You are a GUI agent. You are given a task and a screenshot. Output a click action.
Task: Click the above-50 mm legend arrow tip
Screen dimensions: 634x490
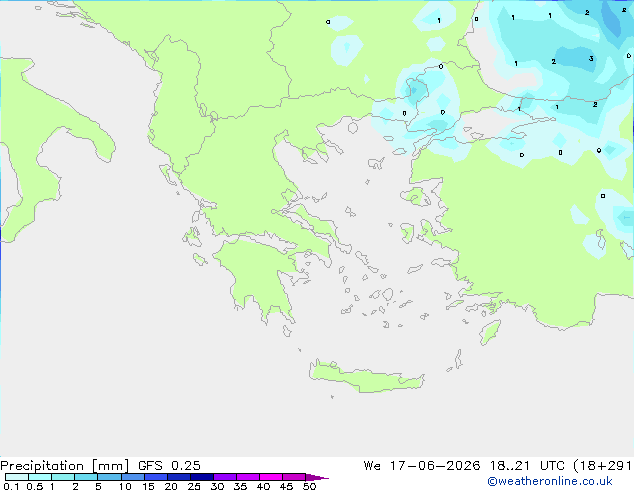click(x=317, y=477)
